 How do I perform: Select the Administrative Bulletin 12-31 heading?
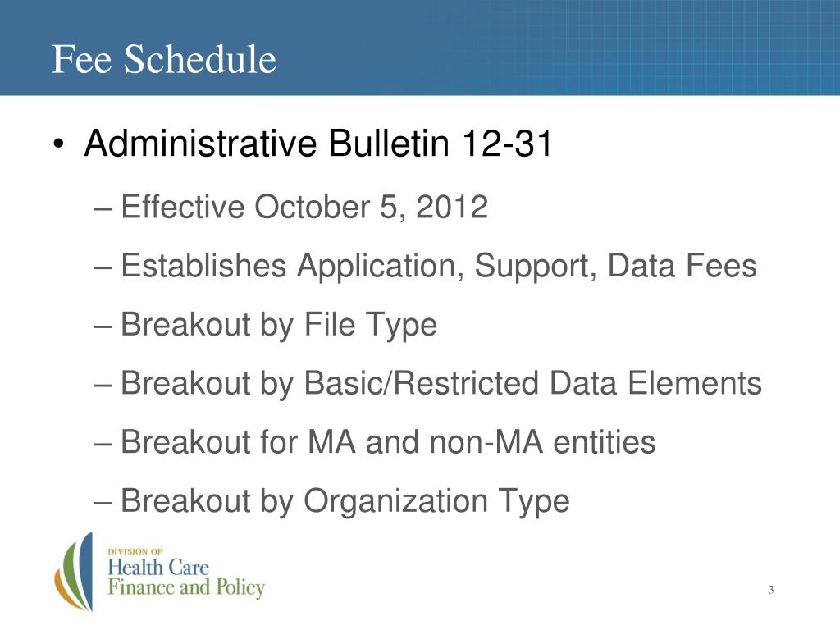click(317, 143)
